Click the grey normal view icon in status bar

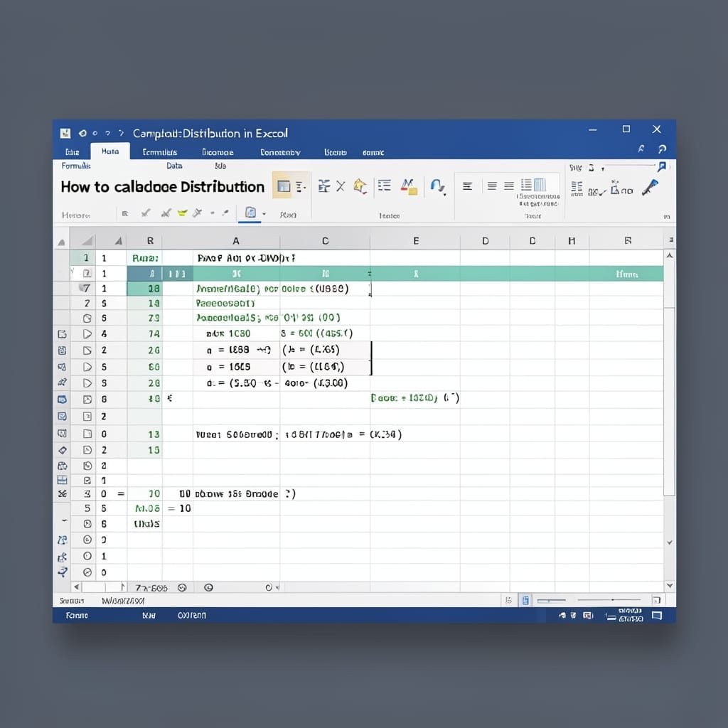coord(508,600)
